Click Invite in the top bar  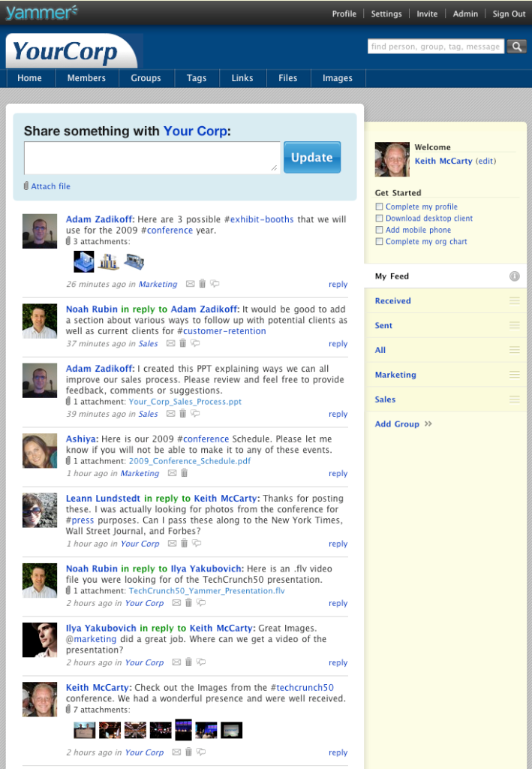[x=427, y=14]
